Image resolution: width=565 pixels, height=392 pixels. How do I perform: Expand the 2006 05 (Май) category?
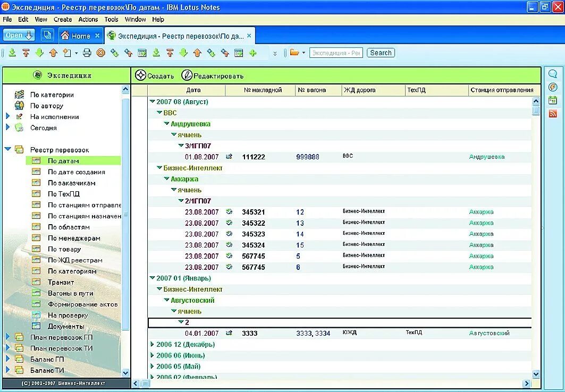point(152,367)
